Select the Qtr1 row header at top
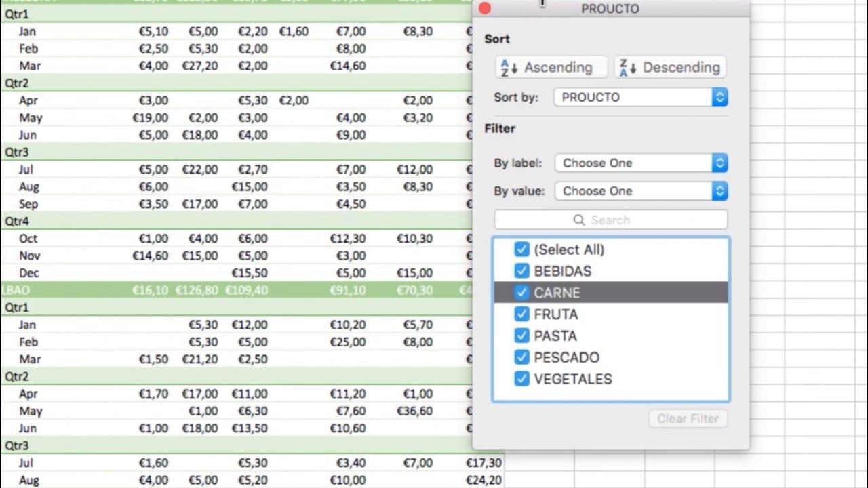Viewport: 868px width, 488px height. click(17, 14)
